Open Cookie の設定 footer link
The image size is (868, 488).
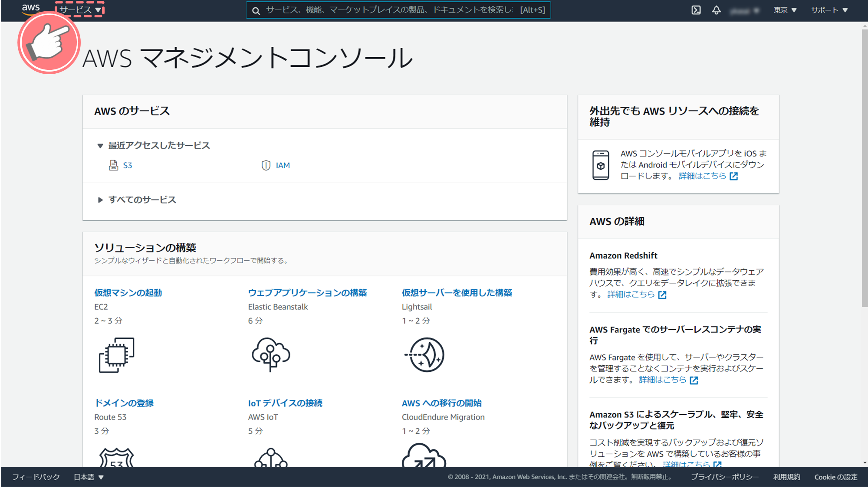point(836,477)
